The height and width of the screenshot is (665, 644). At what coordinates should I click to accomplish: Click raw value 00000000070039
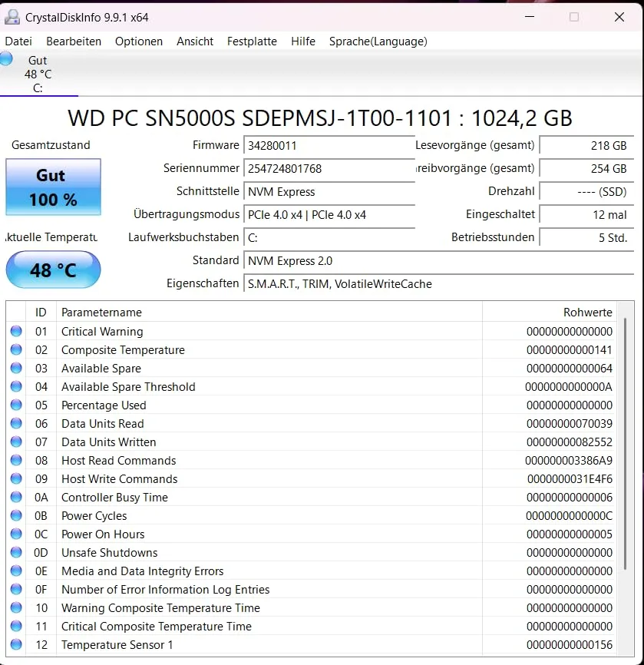point(570,424)
